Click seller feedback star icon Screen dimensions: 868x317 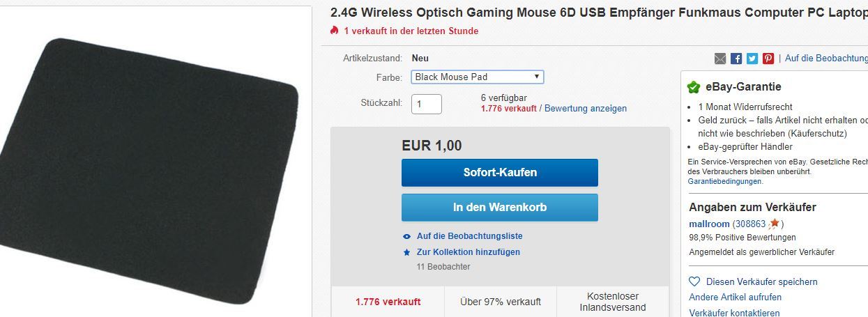pyautogui.click(x=774, y=224)
